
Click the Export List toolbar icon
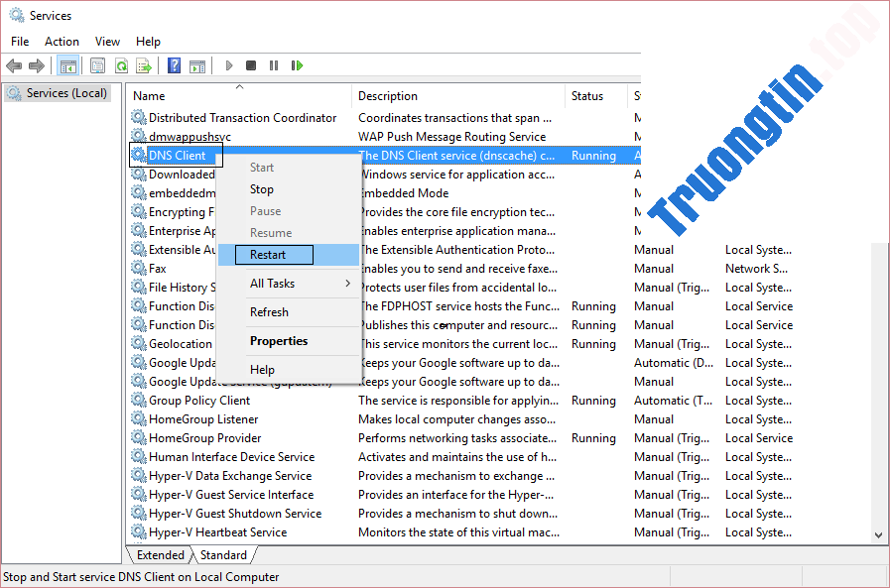[x=144, y=65]
